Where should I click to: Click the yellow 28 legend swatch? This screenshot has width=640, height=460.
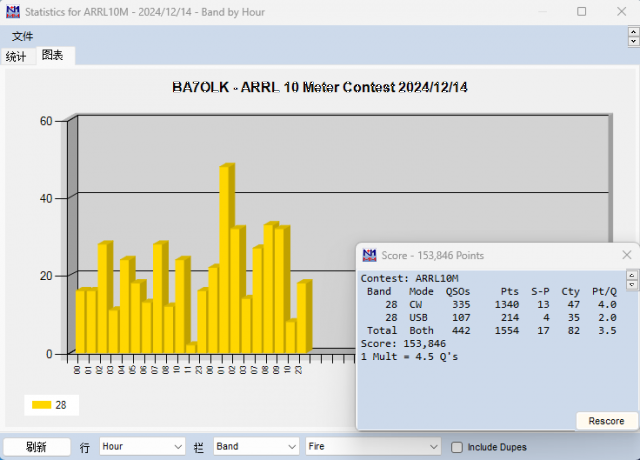click(41, 405)
